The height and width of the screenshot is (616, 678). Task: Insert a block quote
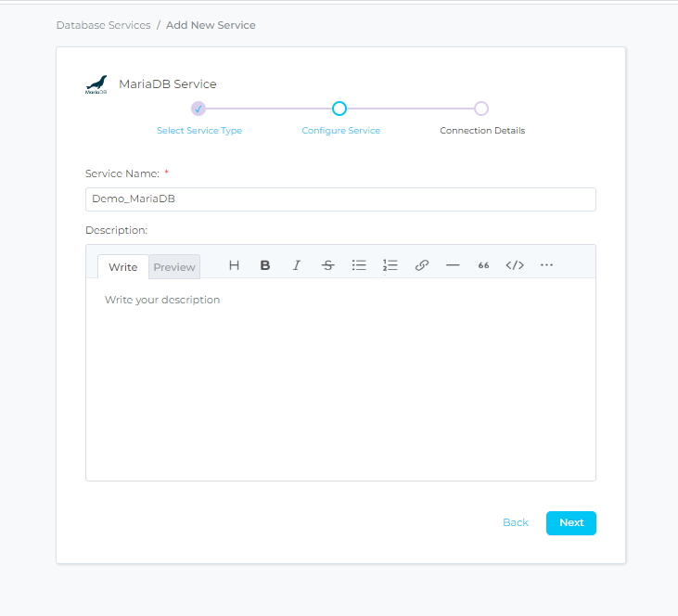pyautogui.click(x=483, y=265)
